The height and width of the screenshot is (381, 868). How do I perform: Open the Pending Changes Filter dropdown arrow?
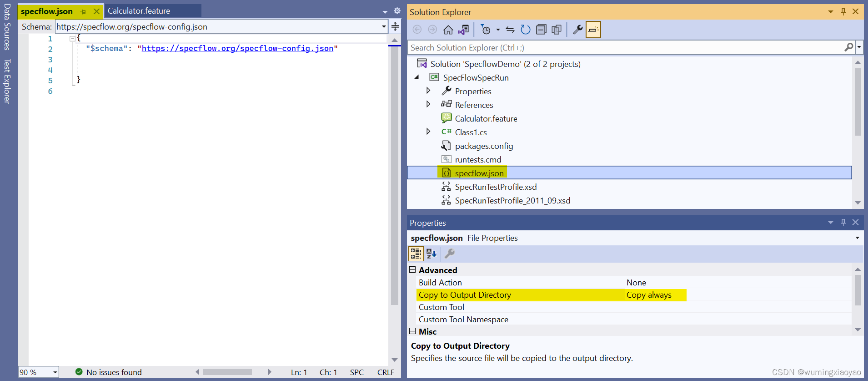pos(498,30)
